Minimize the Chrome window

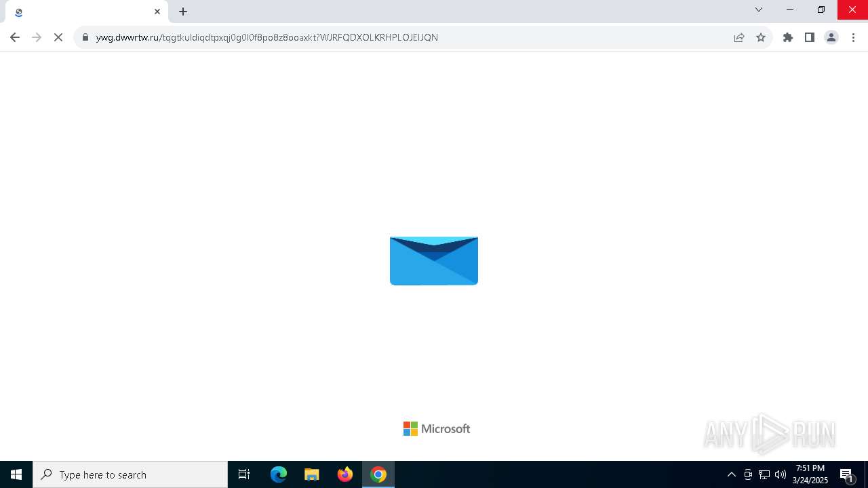pos(790,9)
